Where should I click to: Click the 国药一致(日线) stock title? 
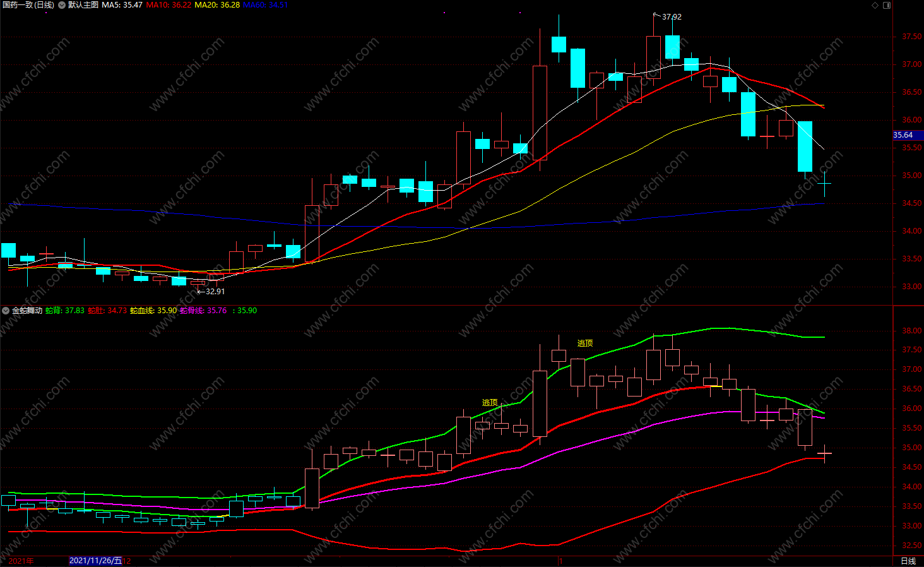pos(28,5)
